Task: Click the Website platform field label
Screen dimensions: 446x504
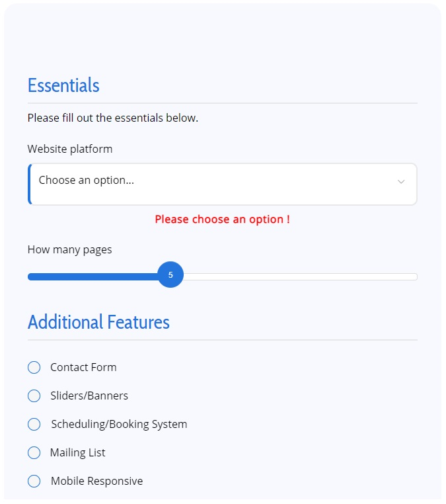Action: pyautogui.click(x=70, y=149)
